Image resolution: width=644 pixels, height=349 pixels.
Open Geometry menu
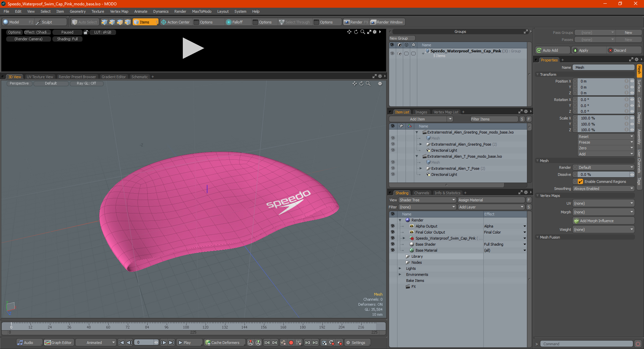pos(77,11)
